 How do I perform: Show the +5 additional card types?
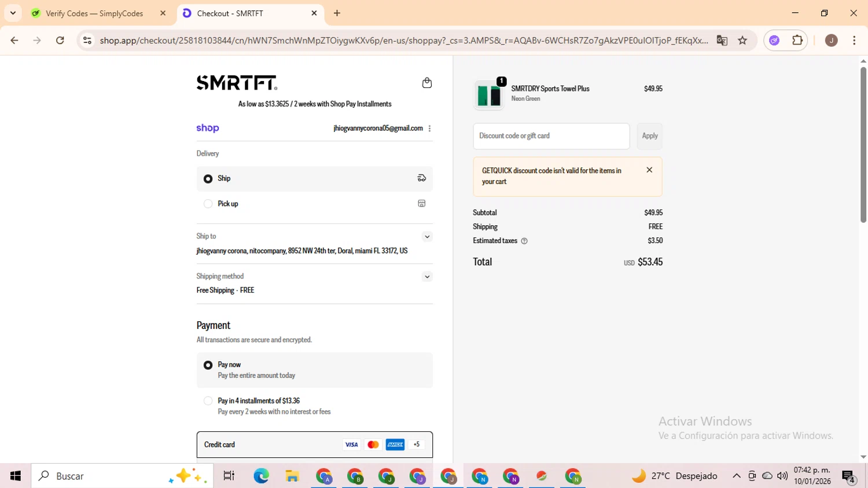click(x=417, y=445)
